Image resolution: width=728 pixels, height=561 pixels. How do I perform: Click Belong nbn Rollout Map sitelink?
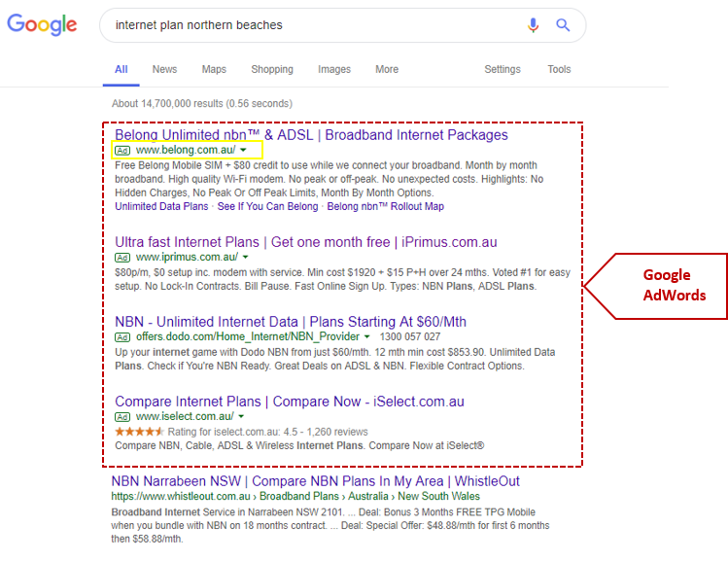coord(385,206)
